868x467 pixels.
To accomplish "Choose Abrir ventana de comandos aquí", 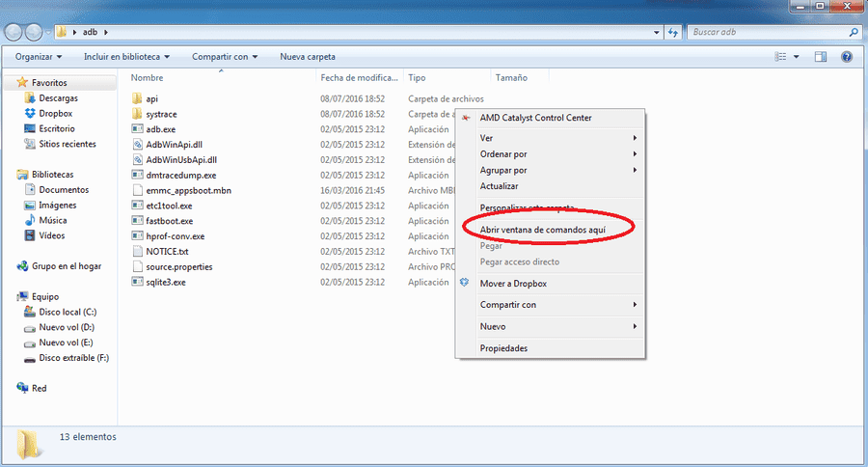I will pyautogui.click(x=542, y=230).
